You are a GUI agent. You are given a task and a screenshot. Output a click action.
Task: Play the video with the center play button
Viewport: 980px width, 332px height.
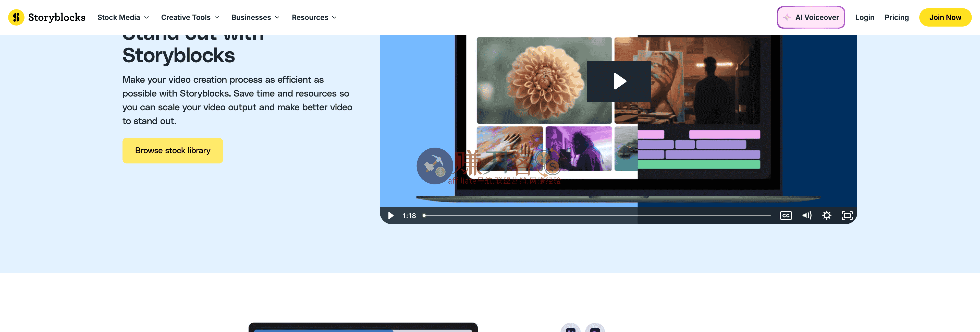point(619,81)
